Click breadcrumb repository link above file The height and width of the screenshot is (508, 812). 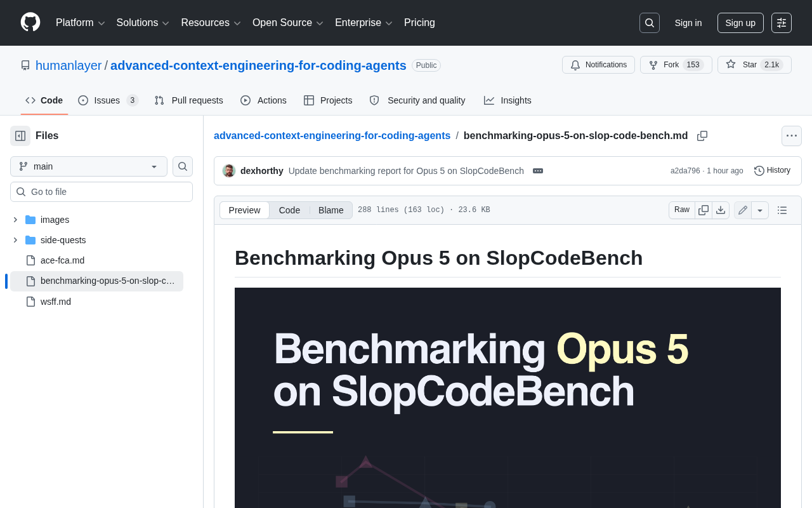[332, 136]
